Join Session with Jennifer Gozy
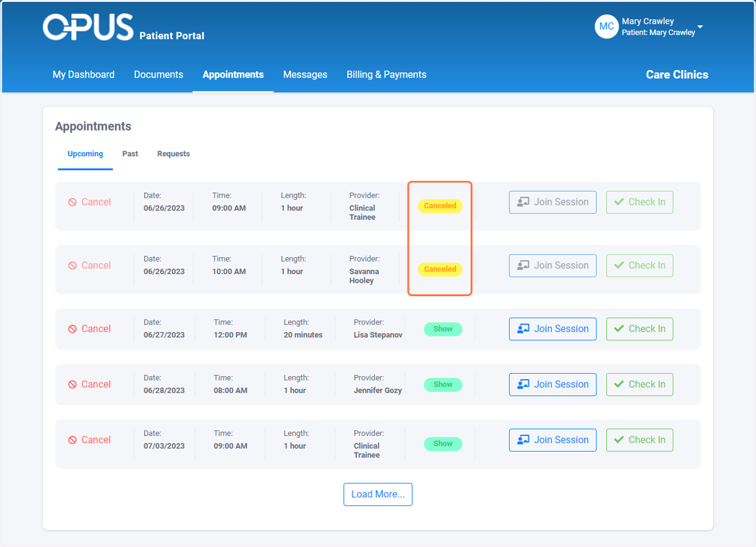The width and height of the screenshot is (756, 547). click(553, 384)
